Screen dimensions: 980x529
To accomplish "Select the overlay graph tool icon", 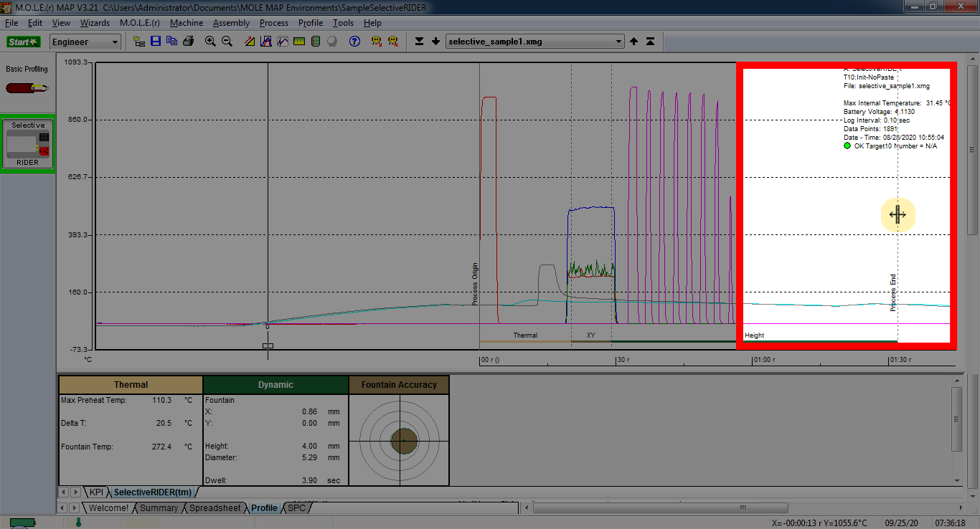I will coord(283,42).
